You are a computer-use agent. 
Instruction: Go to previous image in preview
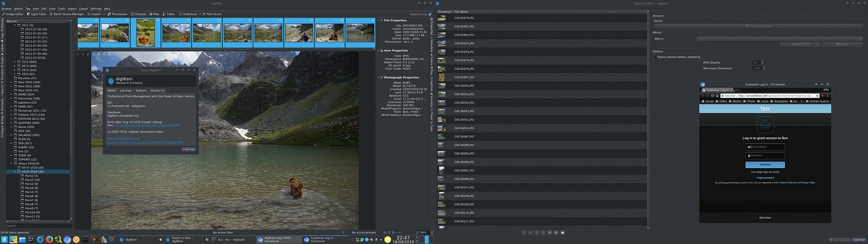click(78, 54)
